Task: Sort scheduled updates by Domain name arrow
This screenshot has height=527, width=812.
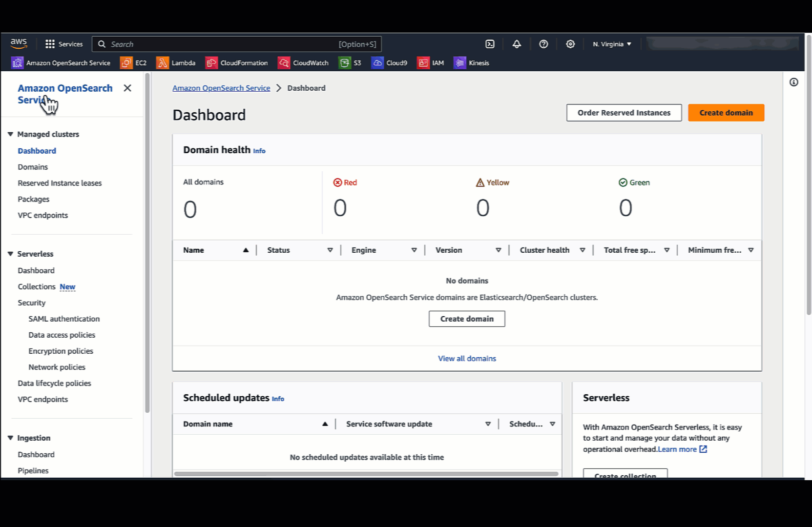Action: (325, 424)
